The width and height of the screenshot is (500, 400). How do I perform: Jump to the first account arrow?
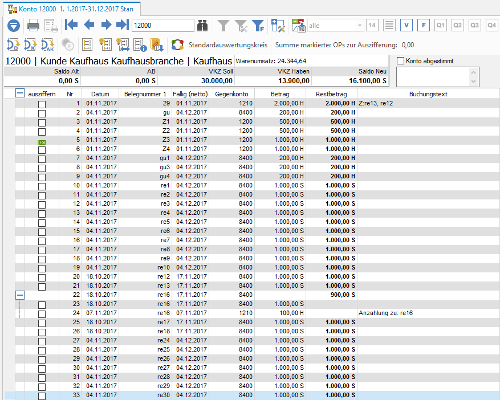pos(71,25)
